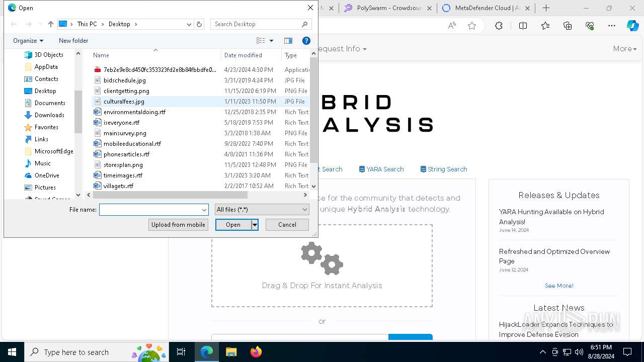
Task: Sort files by Date modified column
Action: (x=252, y=55)
